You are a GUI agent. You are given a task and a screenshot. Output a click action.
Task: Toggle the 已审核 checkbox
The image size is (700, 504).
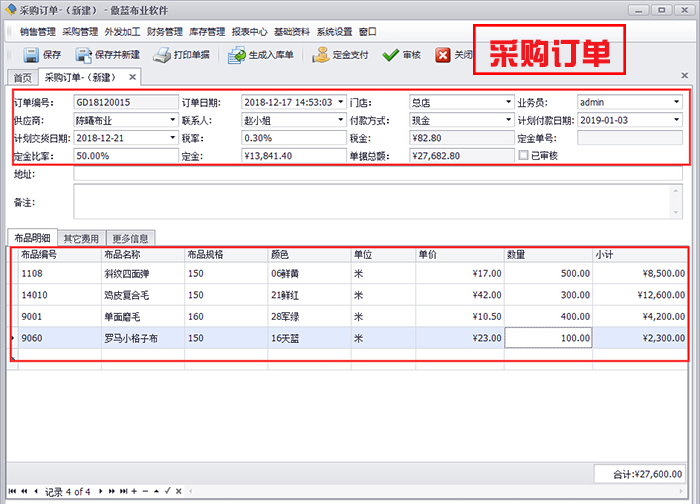tap(523, 156)
